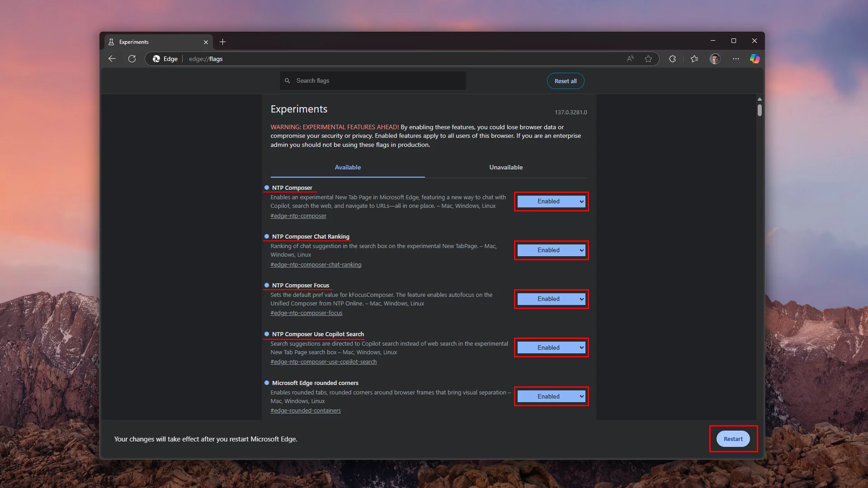This screenshot has width=868, height=488.
Task: Open the user profile avatar
Action: click(715, 59)
